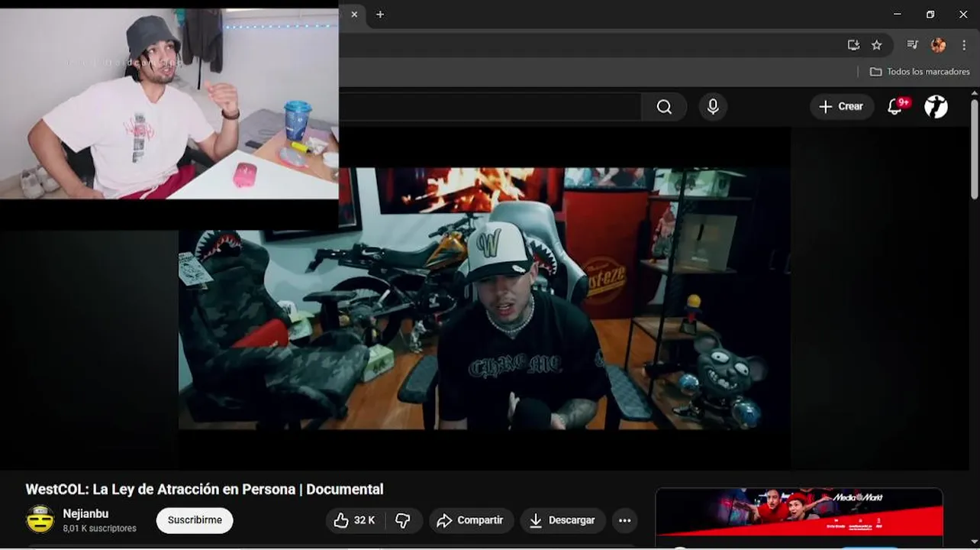Minimize the Chrome window
This screenshot has height=550, width=980.
pos(897,15)
